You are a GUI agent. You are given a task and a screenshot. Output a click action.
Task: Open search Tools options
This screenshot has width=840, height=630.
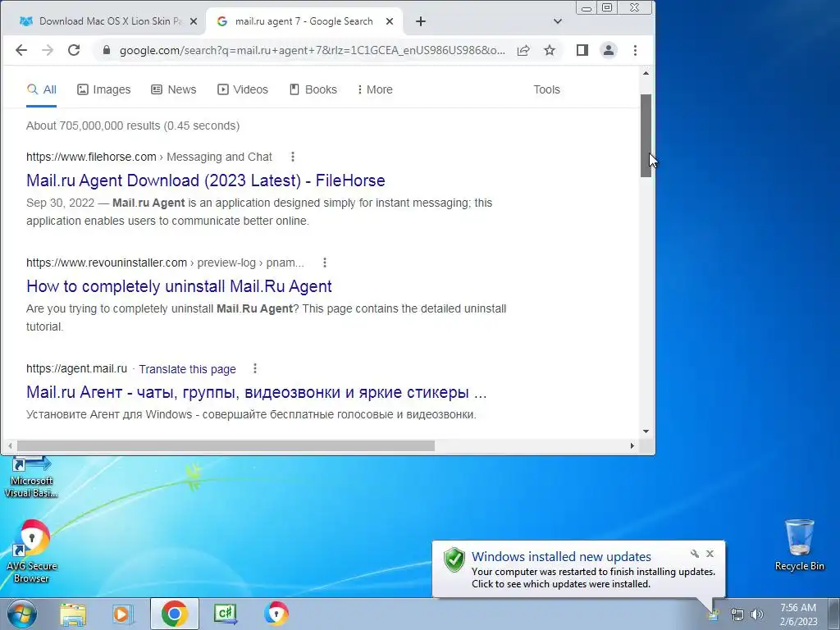546,89
